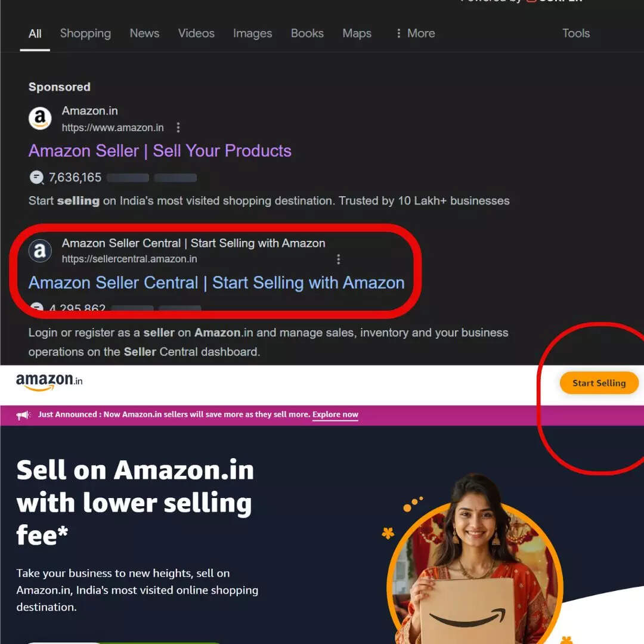The width and height of the screenshot is (644, 644).
Task: Open three-dot options beside sellercentral.amazon.in URL
Action: 338,259
